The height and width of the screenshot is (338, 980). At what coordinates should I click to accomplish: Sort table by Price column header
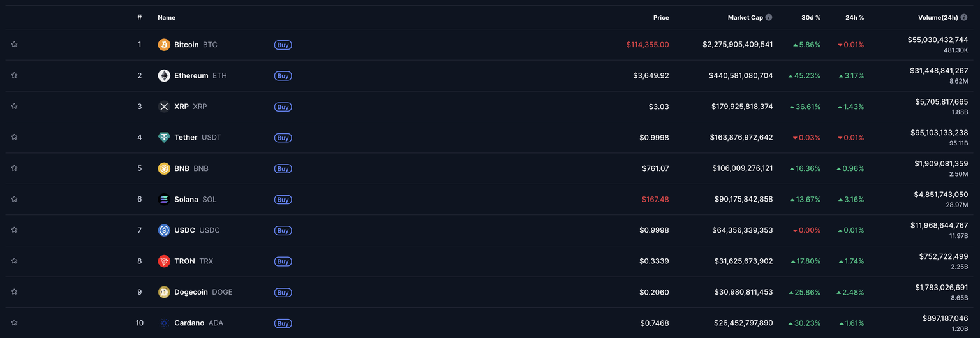click(x=661, y=18)
